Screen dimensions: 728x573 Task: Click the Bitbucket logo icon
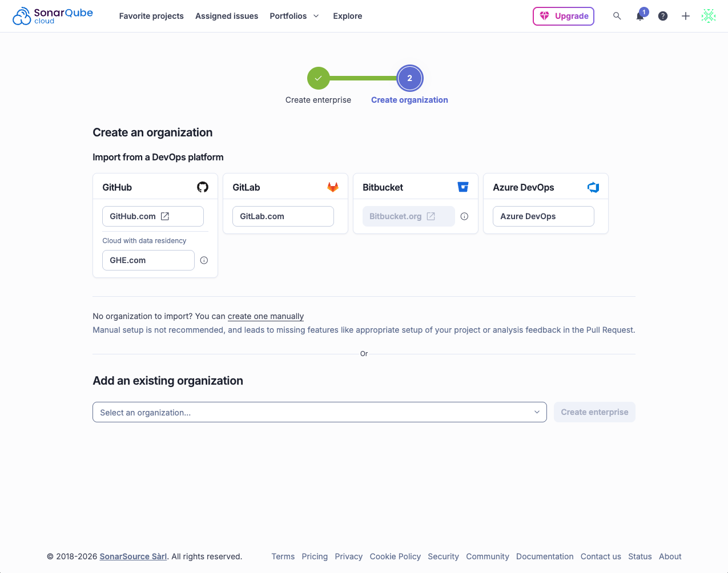[x=463, y=187]
